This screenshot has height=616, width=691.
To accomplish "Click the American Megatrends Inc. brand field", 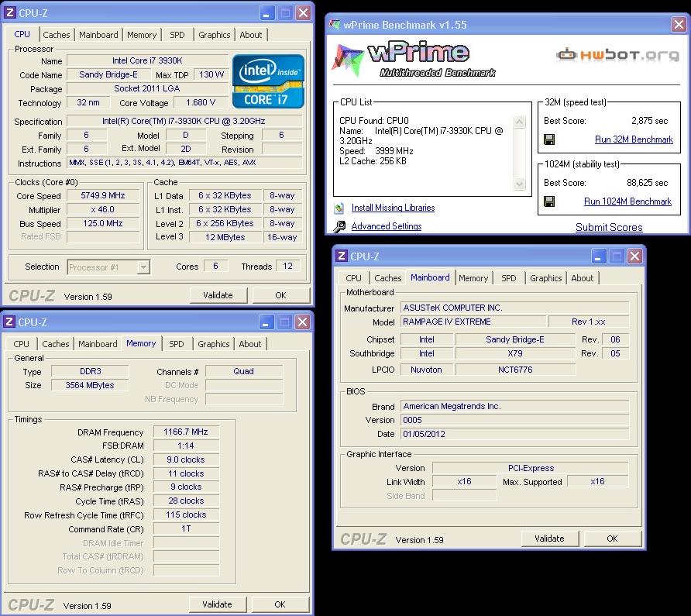I will point(514,406).
